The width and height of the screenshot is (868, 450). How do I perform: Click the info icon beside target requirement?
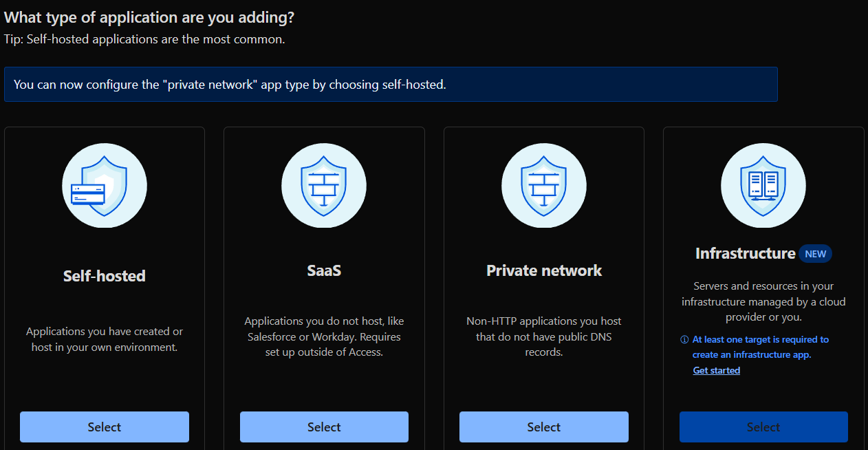click(684, 340)
